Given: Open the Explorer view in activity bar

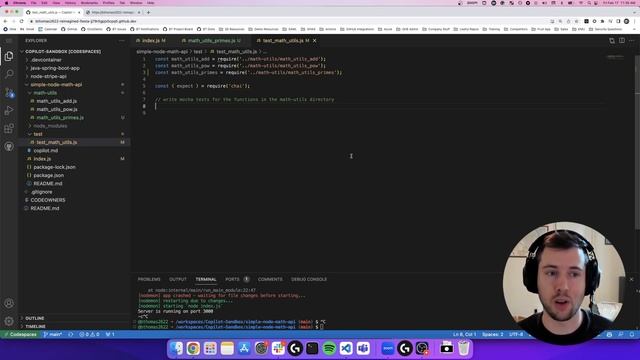Looking at the screenshot, I should pyautogui.click(x=9, y=56).
